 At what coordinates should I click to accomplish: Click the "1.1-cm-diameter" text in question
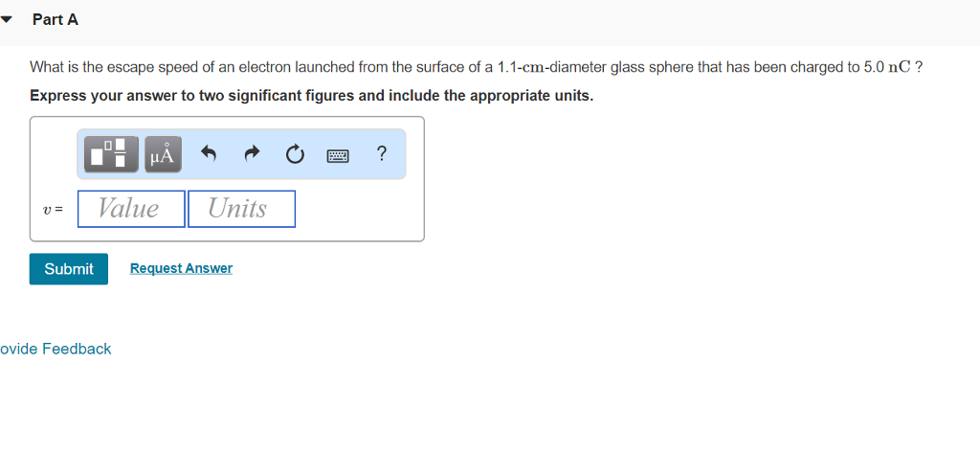pyautogui.click(x=551, y=67)
